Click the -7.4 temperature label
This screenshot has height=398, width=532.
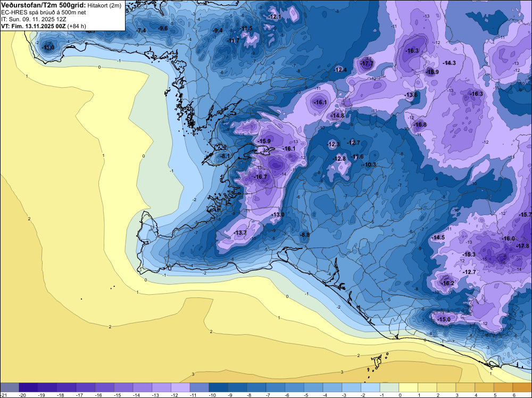pos(141,30)
